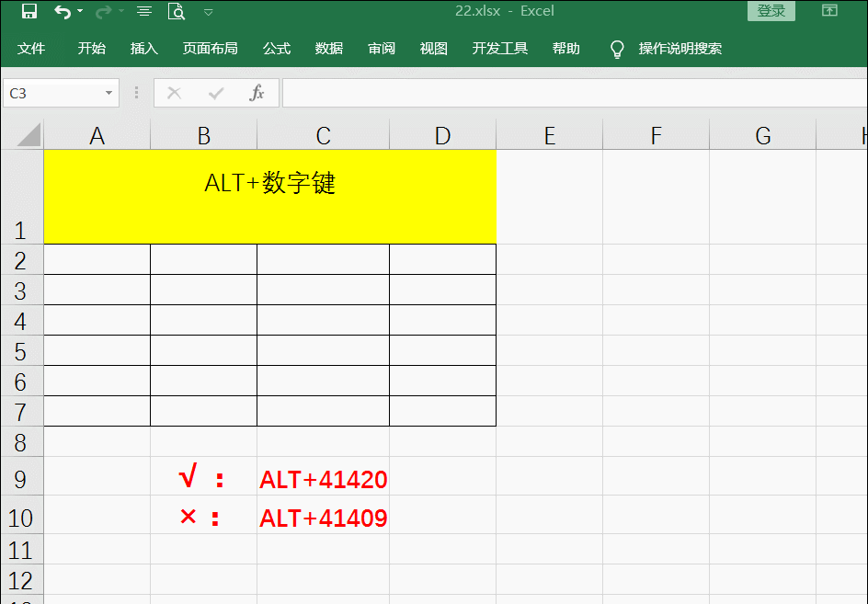The height and width of the screenshot is (604, 868).
Task: Switch to the 视图 tab
Action: click(433, 49)
